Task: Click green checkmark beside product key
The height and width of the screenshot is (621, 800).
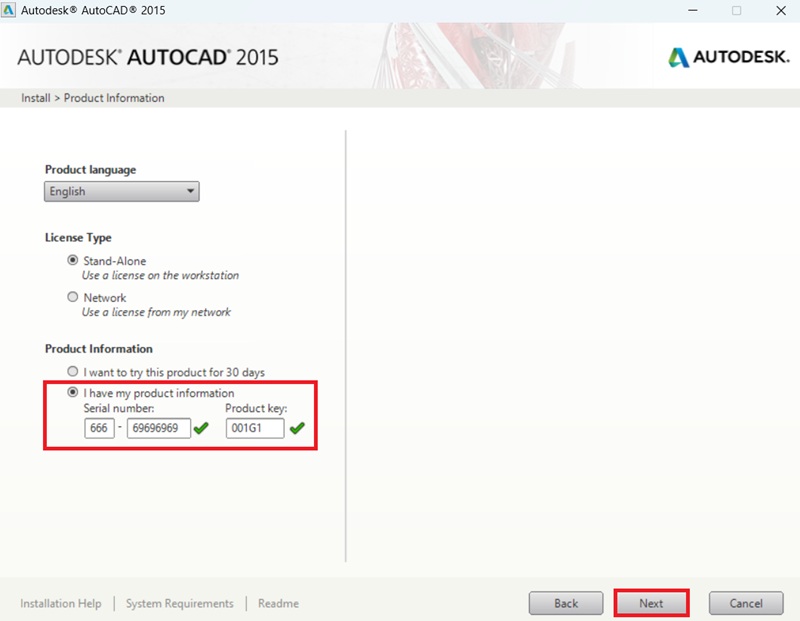Action: [x=297, y=429]
